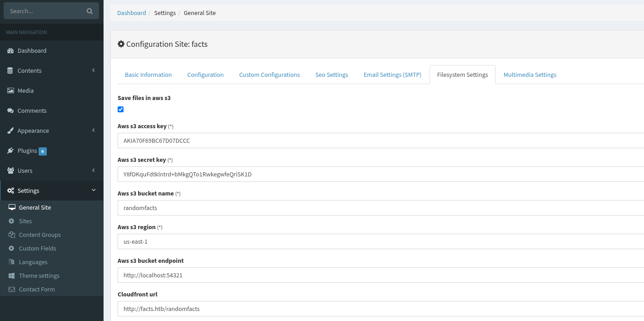Open Contact Form submenu item
Viewport: 644px width, 321px height.
click(52, 289)
